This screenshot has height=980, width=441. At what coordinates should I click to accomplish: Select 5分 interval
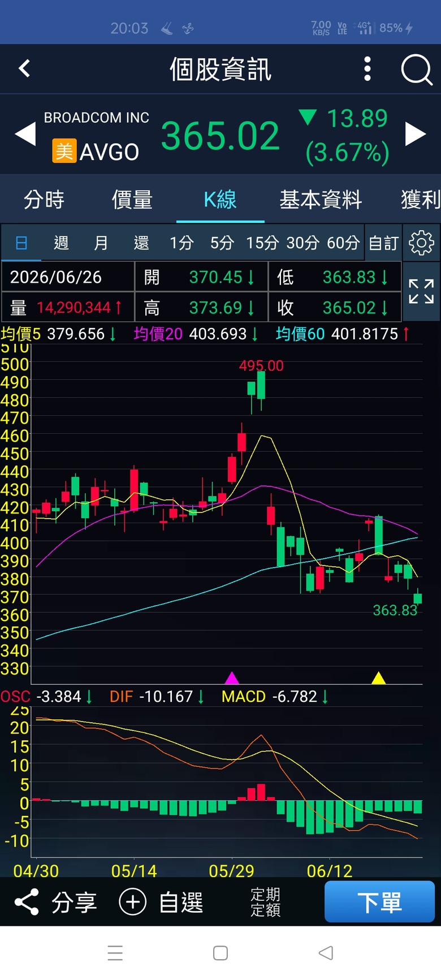pyautogui.click(x=222, y=243)
